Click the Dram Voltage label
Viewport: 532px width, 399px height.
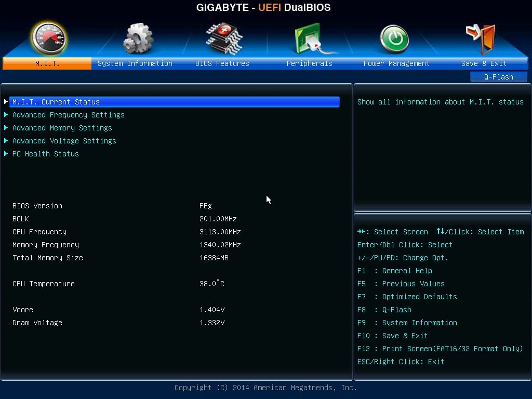[37, 323]
